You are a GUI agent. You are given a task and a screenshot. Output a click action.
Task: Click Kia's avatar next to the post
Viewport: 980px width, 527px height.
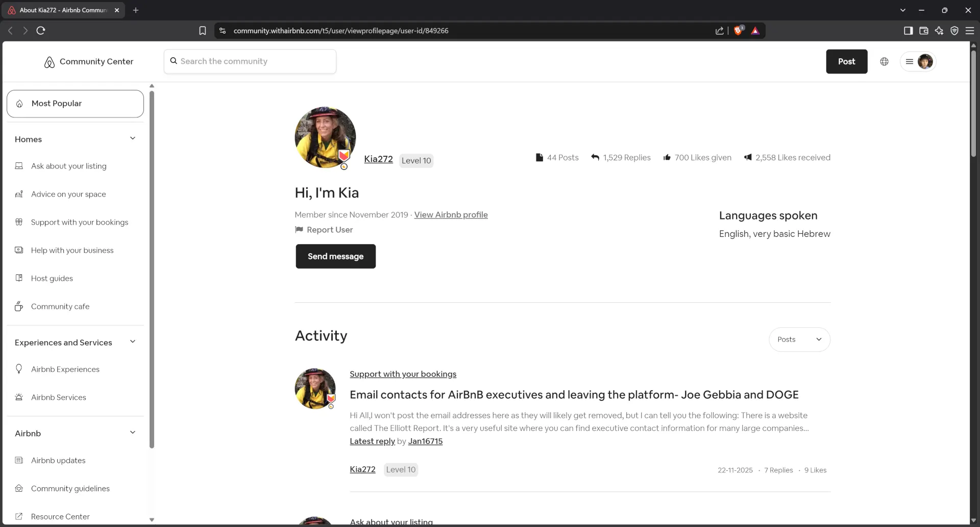coord(315,389)
